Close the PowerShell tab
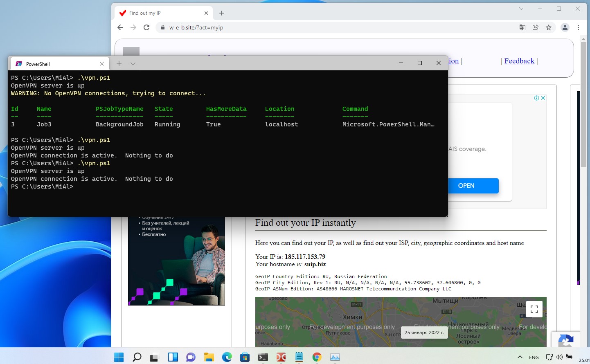This screenshot has width=590, height=364. tap(102, 64)
